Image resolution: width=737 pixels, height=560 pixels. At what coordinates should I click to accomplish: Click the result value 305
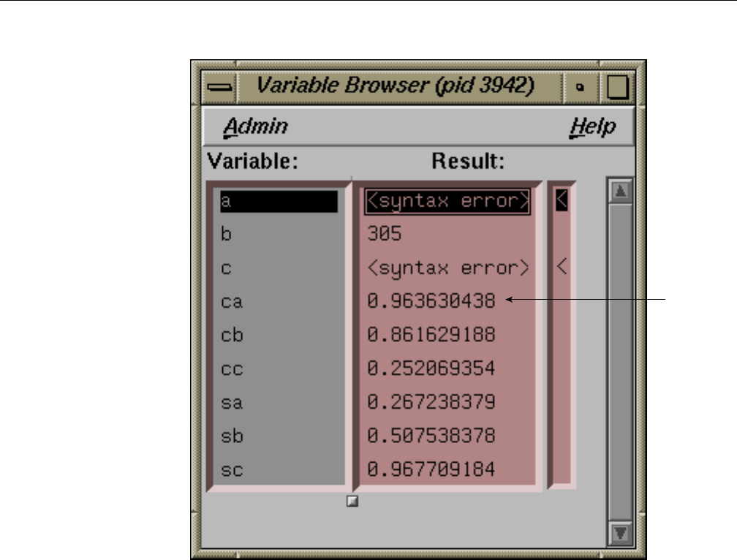pos(385,233)
